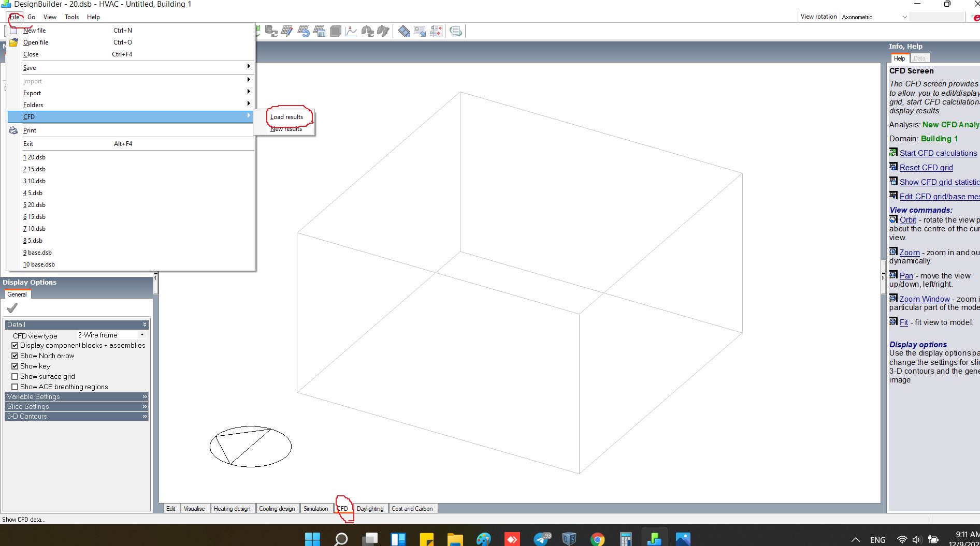The image size is (980, 546).
Task: Switch to the Daylighting tab
Action: (370, 509)
